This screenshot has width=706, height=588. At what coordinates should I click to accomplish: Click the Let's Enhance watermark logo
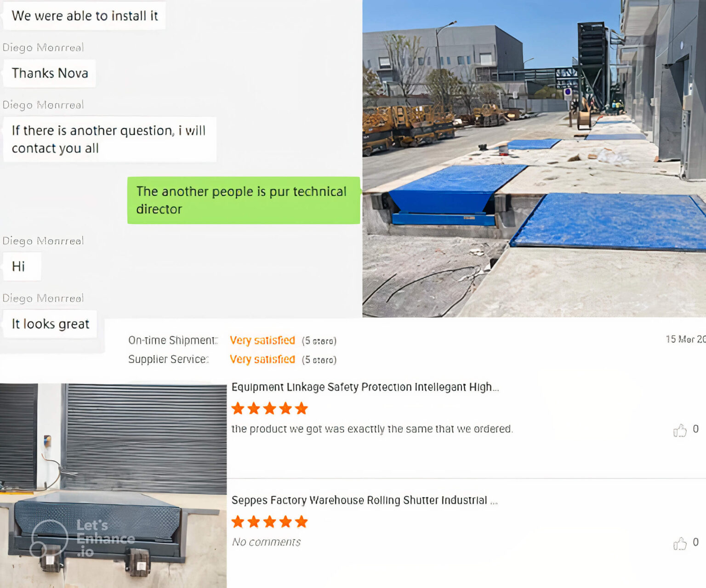[x=82, y=538]
